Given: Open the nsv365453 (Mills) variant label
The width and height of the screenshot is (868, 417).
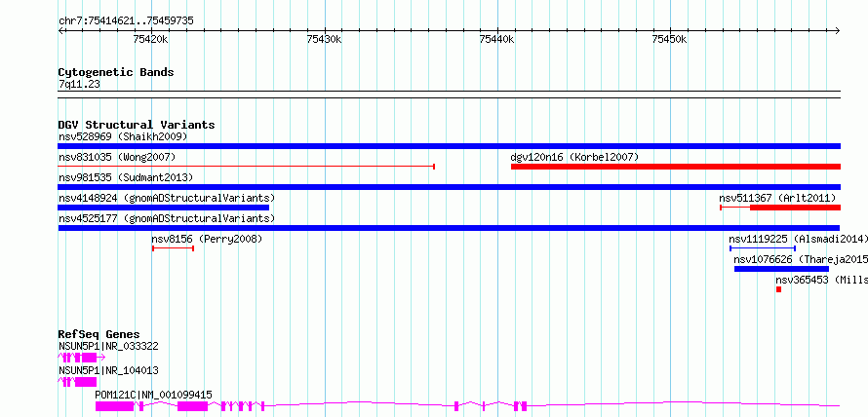Looking at the screenshot, I should (821, 281).
